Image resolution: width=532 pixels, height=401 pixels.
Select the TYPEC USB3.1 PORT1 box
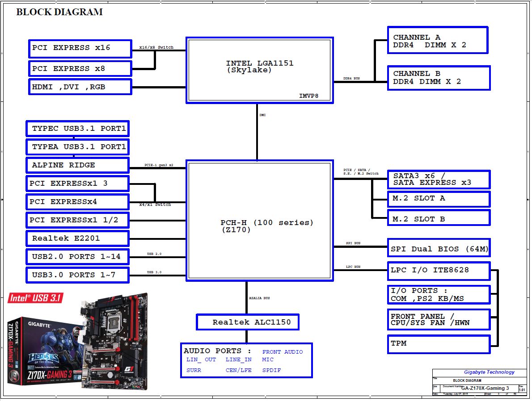click(x=77, y=129)
